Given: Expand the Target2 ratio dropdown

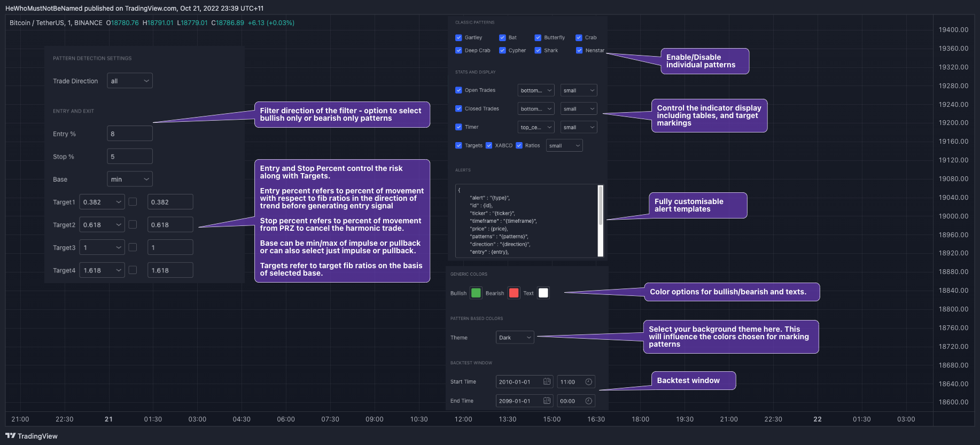Looking at the screenshot, I should 102,225.
